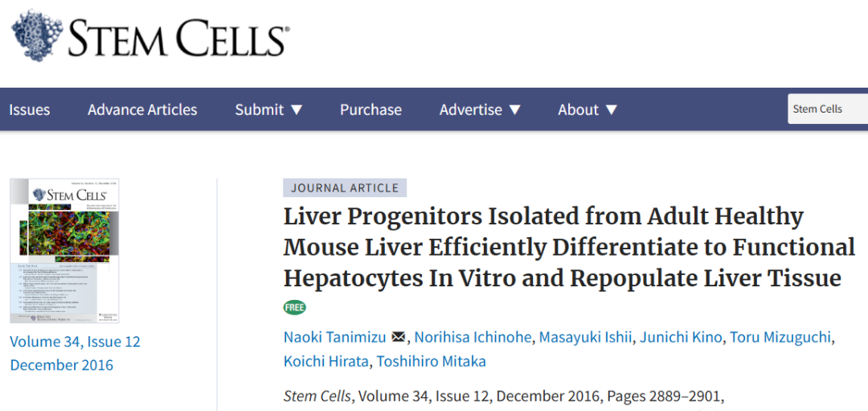
Task: Open the Submit dropdown menu
Action: coord(269,109)
